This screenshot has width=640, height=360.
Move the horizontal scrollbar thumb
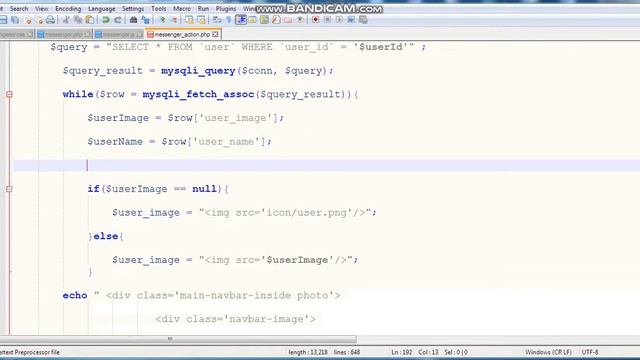coord(178,339)
